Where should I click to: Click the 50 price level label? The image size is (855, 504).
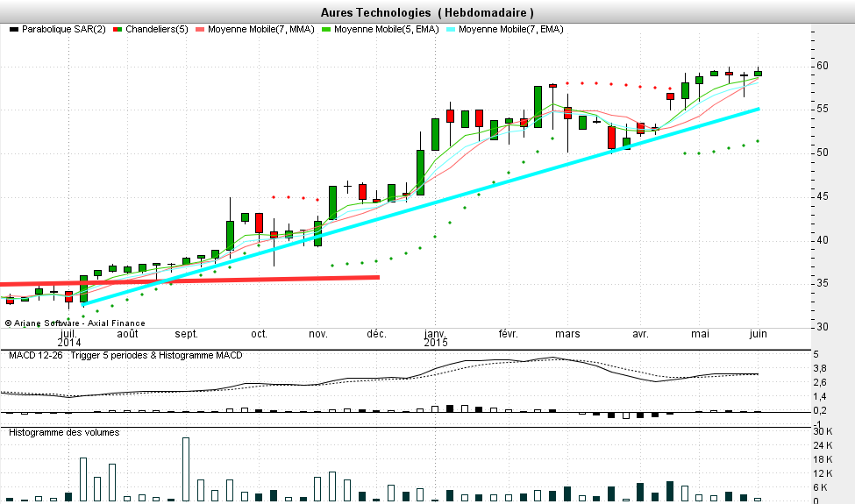(x=823, y=153)
